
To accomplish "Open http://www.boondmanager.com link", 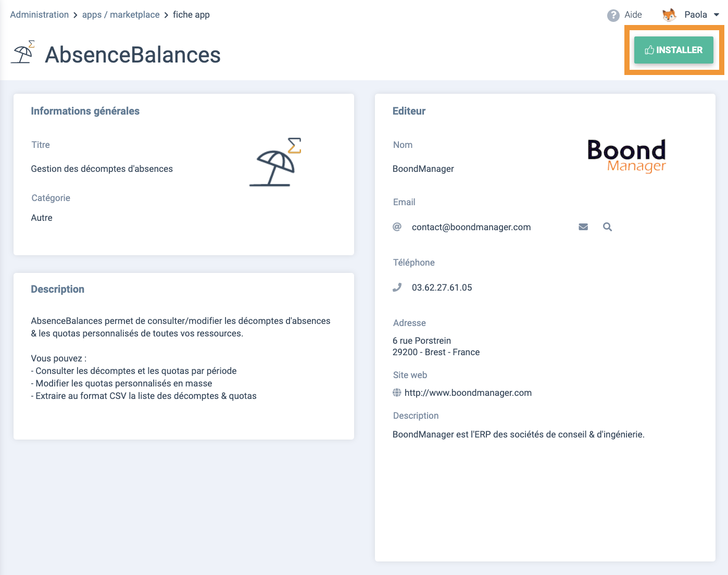I will pyautogui.click(x=468, y=393).
